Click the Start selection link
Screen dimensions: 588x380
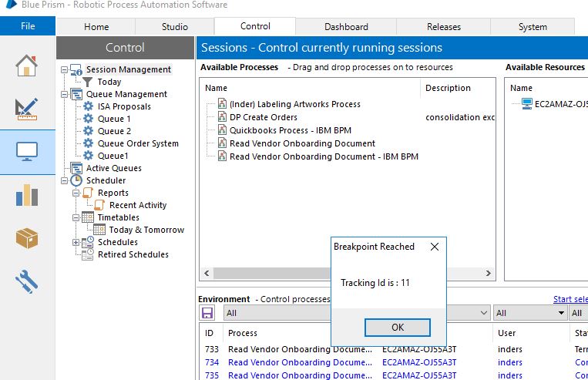point(570,299)
